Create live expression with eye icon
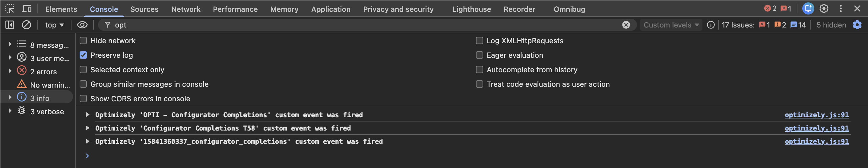Screen dimensions: 868x168 (x=82, y=25)
